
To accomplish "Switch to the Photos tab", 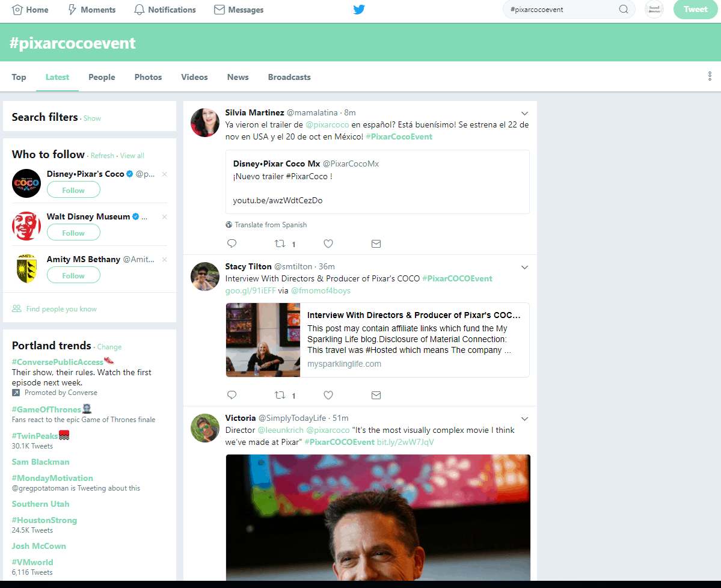I will click(147, 77).
